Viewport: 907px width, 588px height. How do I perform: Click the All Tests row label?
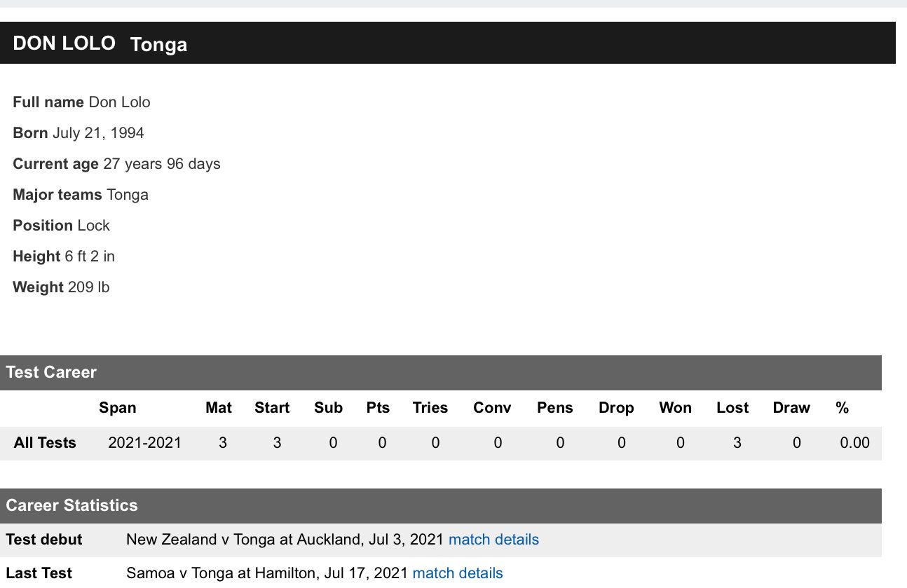click(45, 443)
